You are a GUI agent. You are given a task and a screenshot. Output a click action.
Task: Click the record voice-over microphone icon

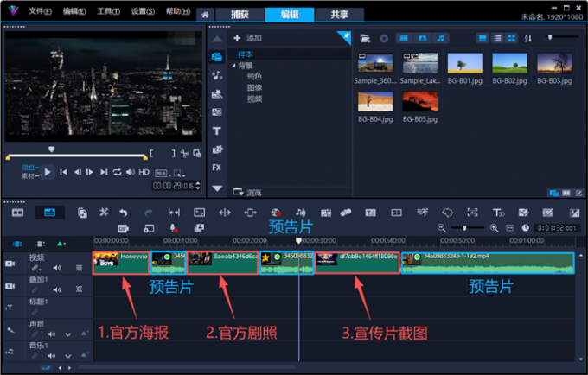pyautogui.click(x=173, y=228)
